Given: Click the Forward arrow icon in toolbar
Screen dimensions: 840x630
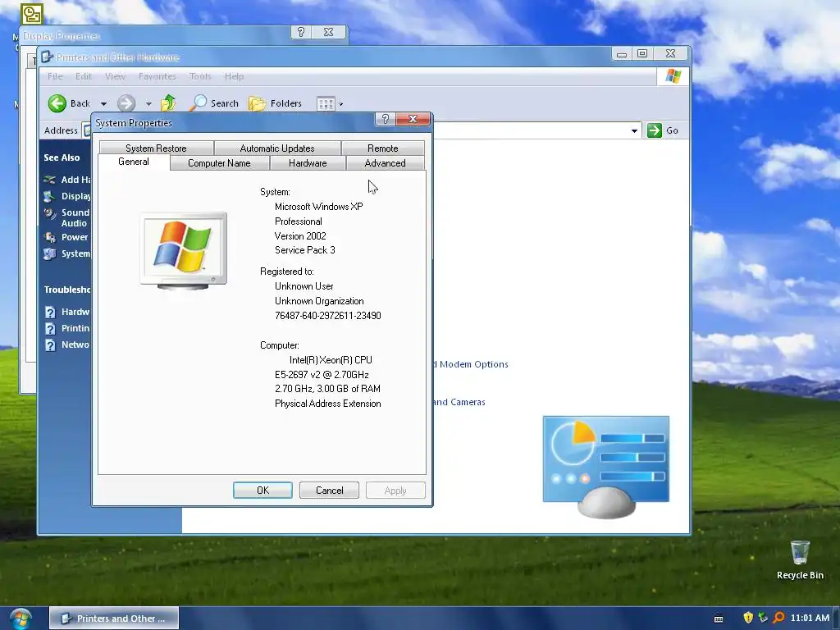Looking at the screenshot, I should point(126,103).
